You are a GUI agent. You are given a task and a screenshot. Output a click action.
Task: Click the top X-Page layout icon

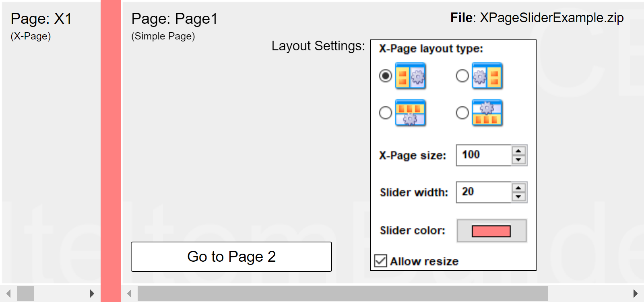pyautogui.click(x=411, y=113)
